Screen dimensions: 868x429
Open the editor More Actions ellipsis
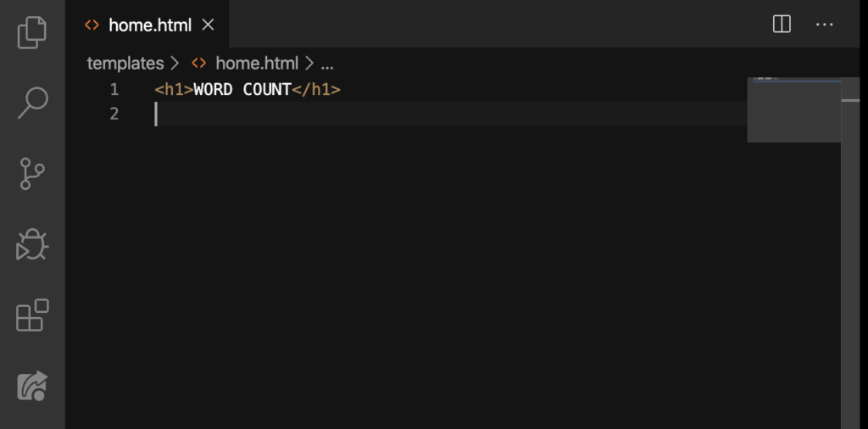(824, 25)
